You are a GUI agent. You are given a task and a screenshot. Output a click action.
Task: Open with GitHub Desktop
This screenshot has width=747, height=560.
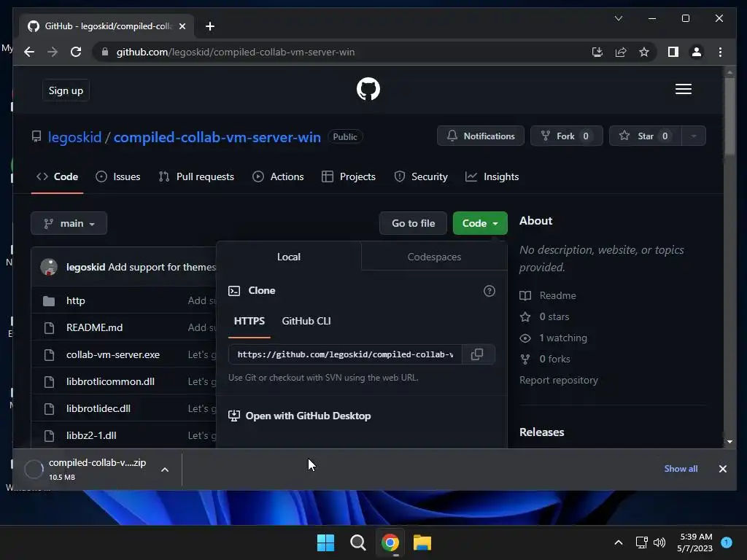pos(300,416)
